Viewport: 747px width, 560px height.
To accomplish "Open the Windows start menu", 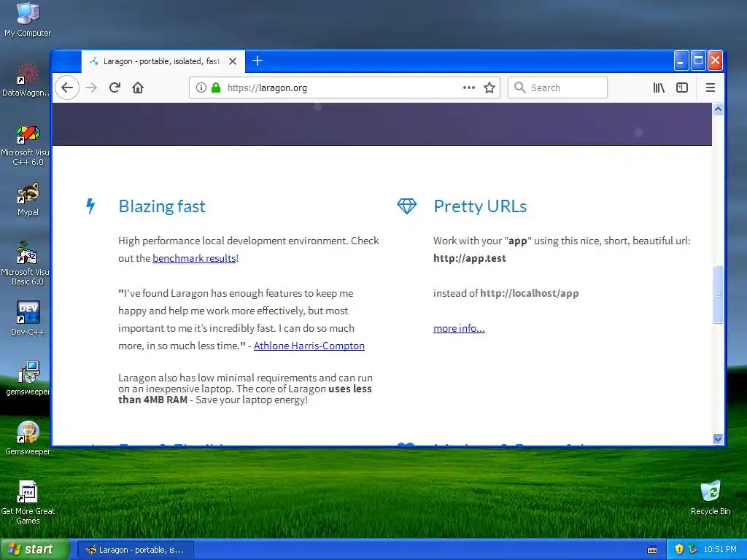I will (34, 549).
